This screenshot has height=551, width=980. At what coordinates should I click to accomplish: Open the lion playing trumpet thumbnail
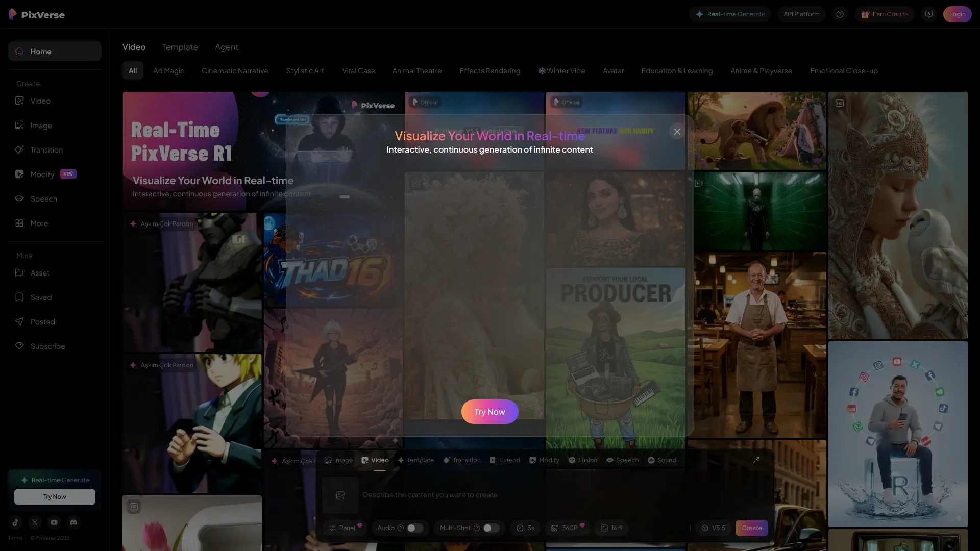(756, 131)
